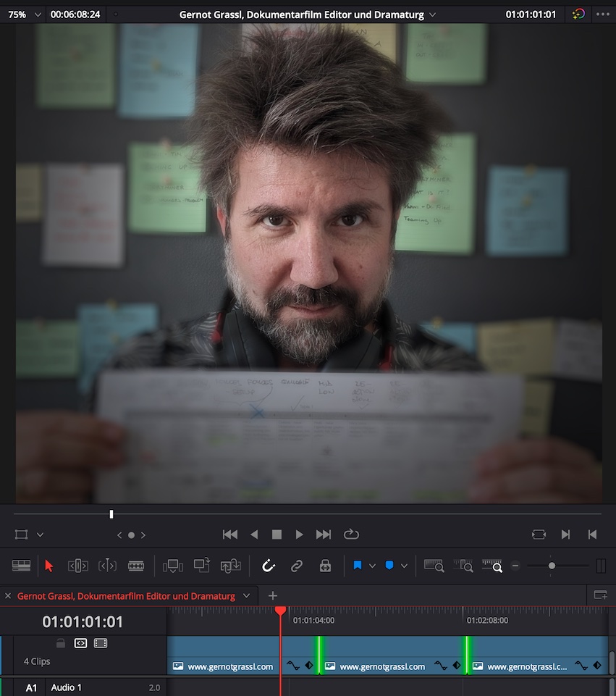Image resolution: width=616 pixels, height=696 pixels.
Task: Expand the blue flag color dropdown
Action: (x=373, y=566)
